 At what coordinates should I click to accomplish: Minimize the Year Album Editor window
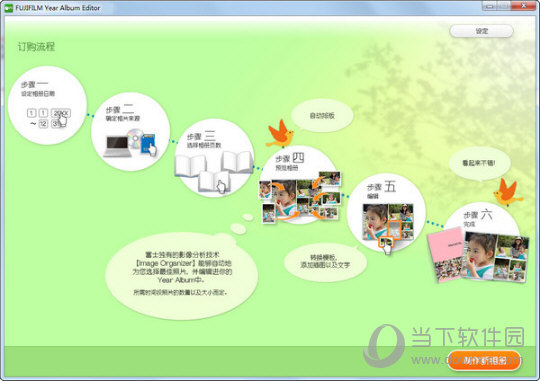pyautogui.click(x=490, y=6)
